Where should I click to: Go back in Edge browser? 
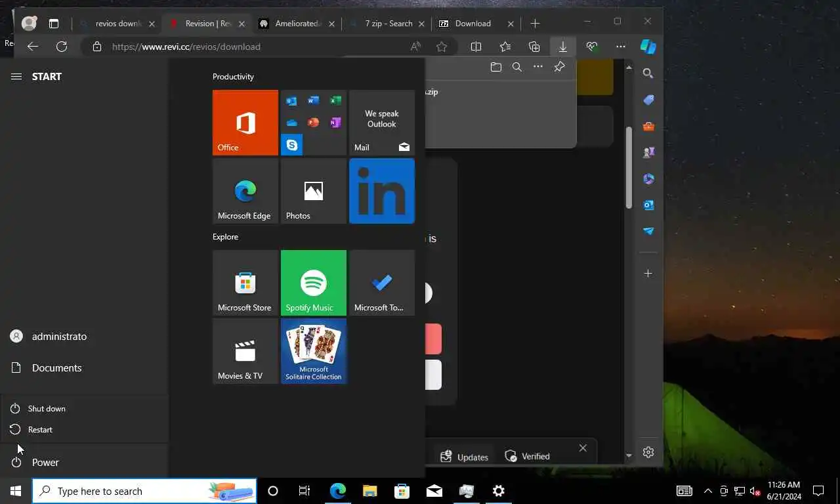pyautogui.click(x=33, y=47)
